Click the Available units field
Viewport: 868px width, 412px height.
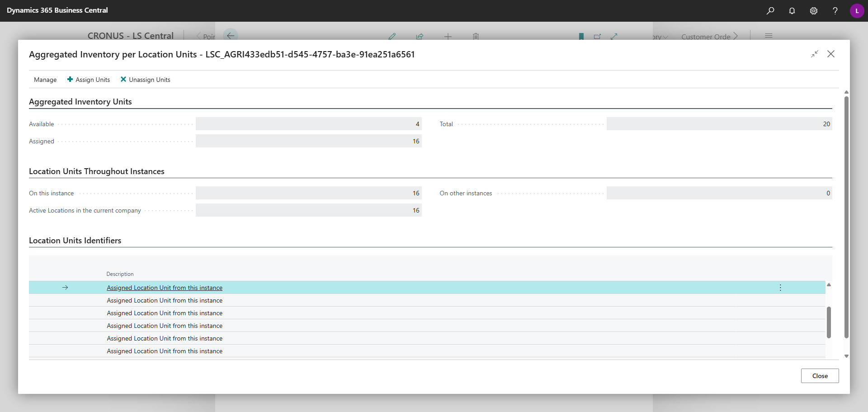tap(308, 124)
